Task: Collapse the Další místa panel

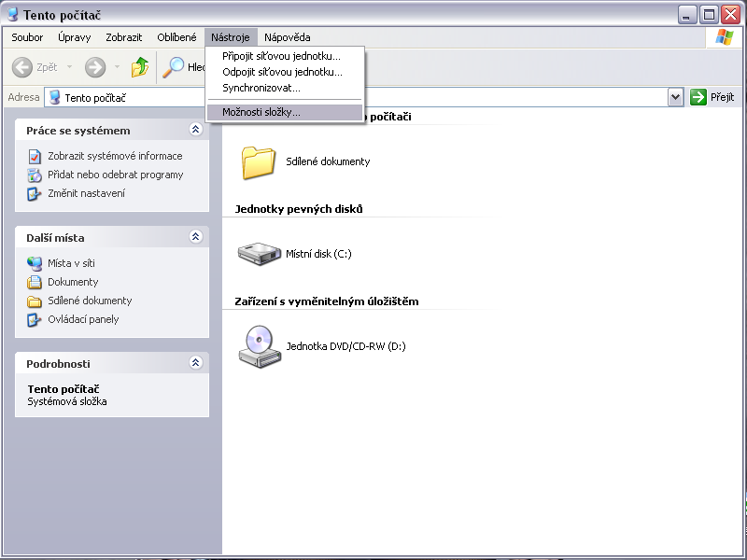Action: tap(195, 237)
